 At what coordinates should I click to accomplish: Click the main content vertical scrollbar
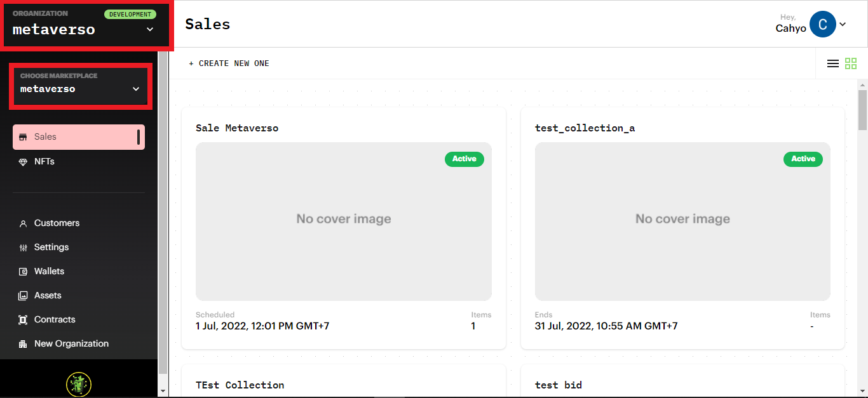point(862,109)
